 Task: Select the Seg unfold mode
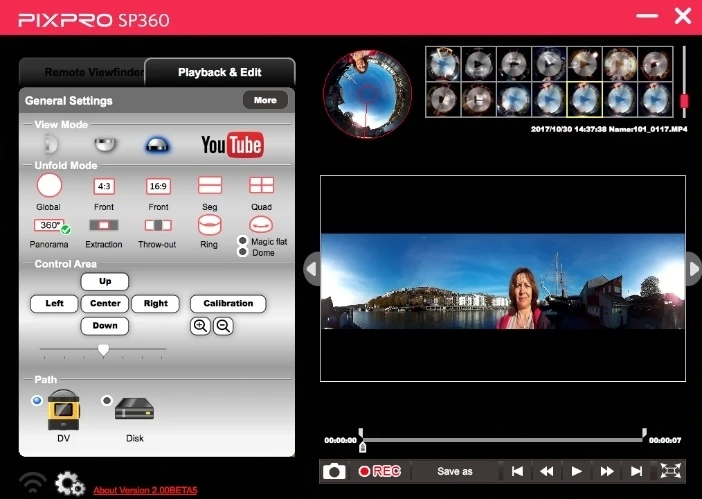coord(210,185)
